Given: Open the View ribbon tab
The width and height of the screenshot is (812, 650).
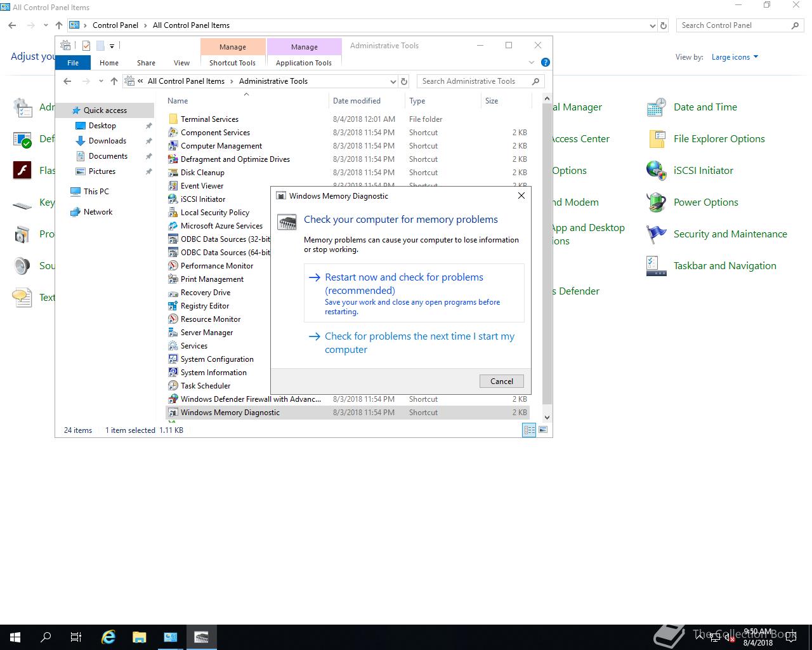Looking at the screenshot, I should tap(181, 63).
